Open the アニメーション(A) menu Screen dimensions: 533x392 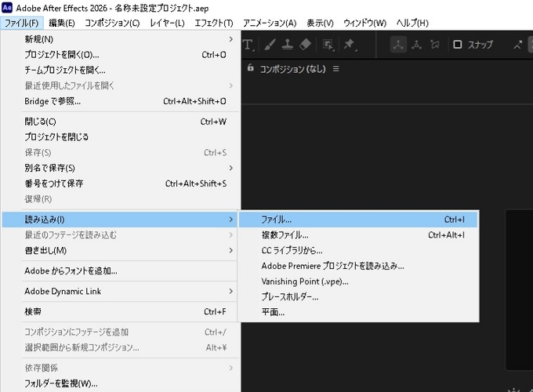coord(270,23)
